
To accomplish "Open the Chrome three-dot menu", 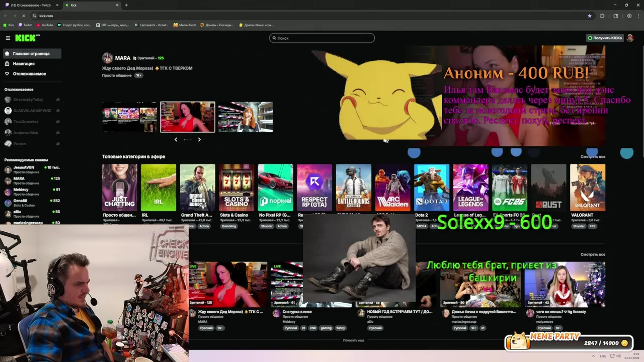I will click(638, 16).
